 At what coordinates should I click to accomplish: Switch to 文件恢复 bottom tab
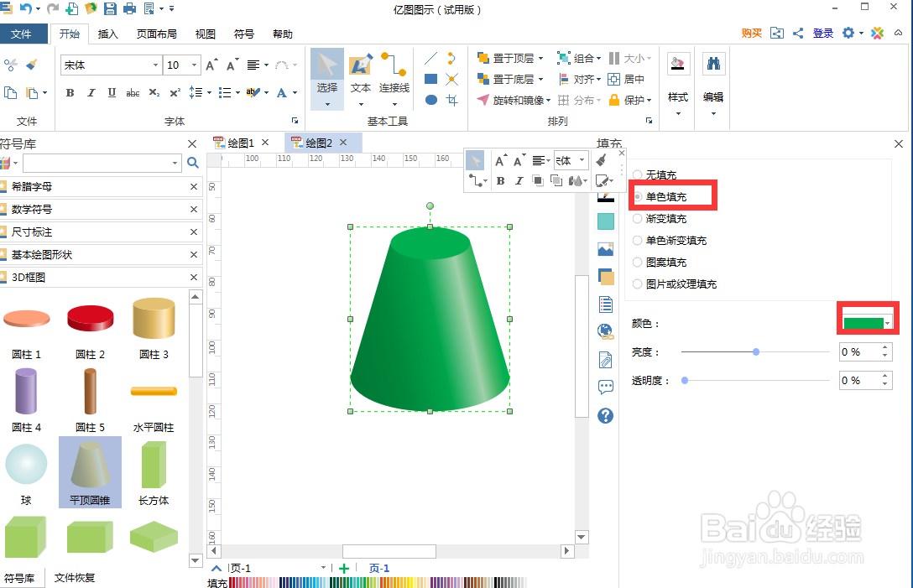(75, 578)
